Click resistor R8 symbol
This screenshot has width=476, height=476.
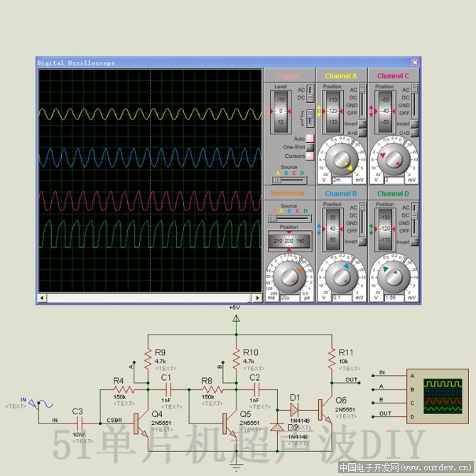click(x=212, y=389)
